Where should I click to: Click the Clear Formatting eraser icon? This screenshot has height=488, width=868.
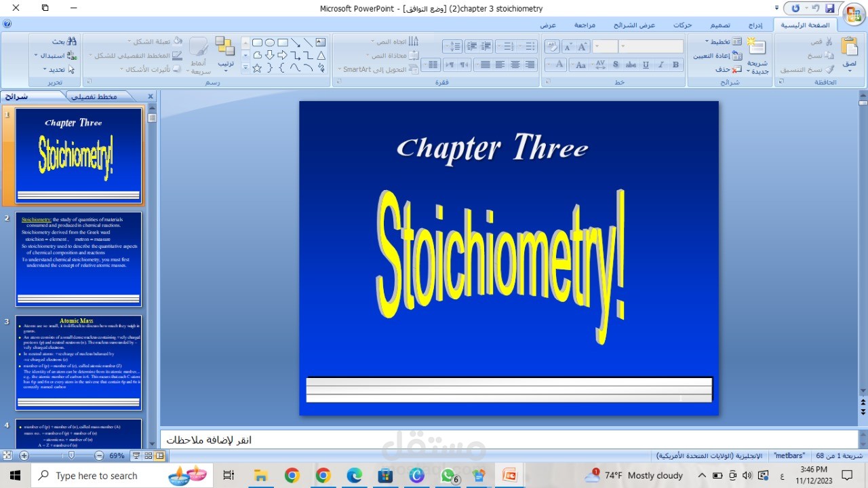point(552,47)
